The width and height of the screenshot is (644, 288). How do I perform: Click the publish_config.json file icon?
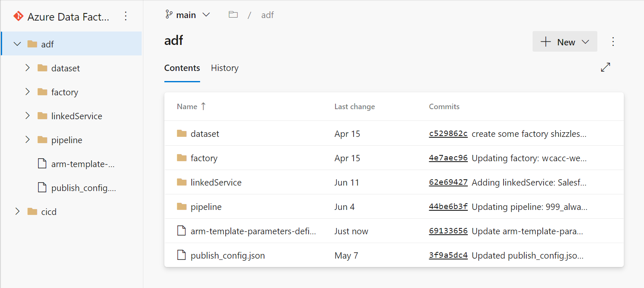182,255
